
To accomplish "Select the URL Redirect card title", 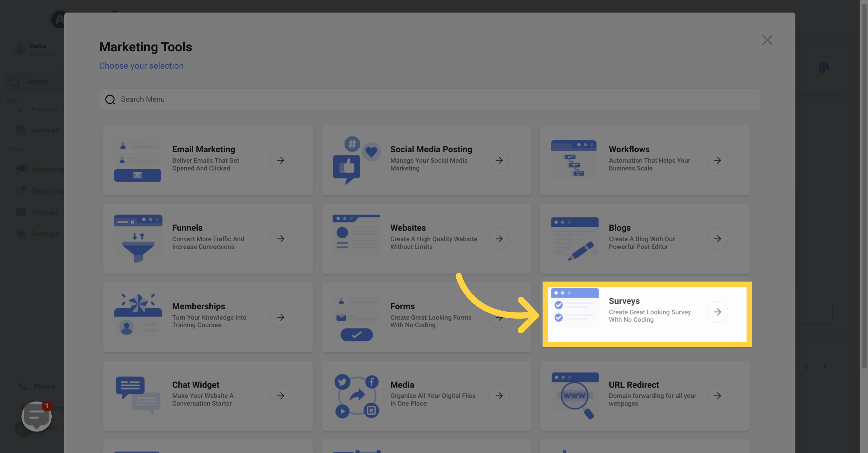I will (x=634, y=385).
